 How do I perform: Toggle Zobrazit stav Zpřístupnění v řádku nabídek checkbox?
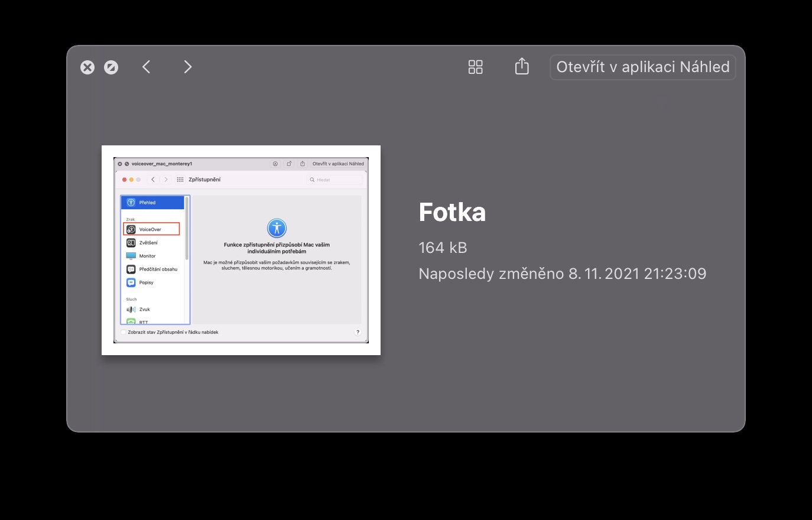tap(124, 333)
